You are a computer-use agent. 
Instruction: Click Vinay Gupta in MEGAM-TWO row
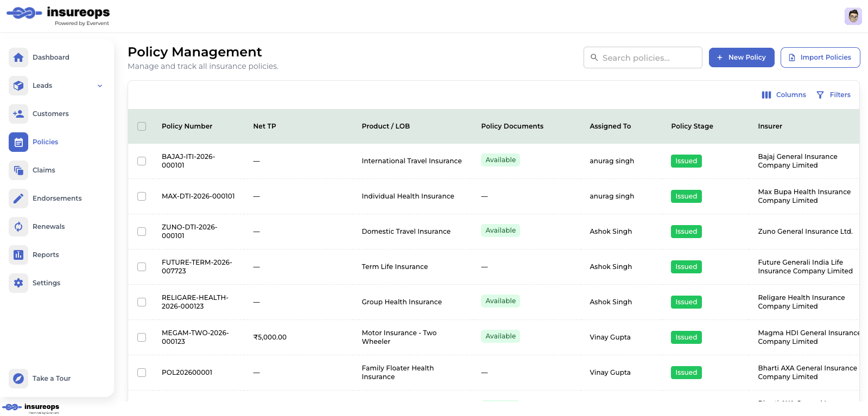tap(610, 337)
